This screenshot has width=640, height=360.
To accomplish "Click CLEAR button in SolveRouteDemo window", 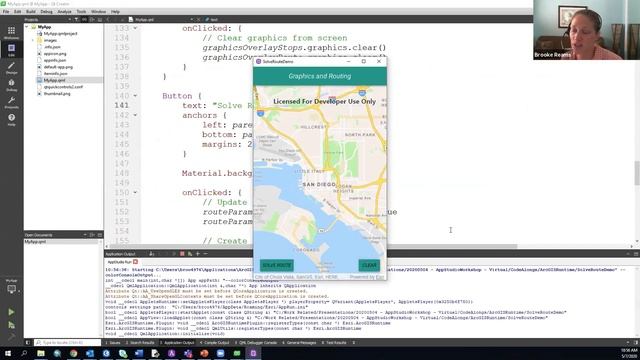I will click(369, 265).
